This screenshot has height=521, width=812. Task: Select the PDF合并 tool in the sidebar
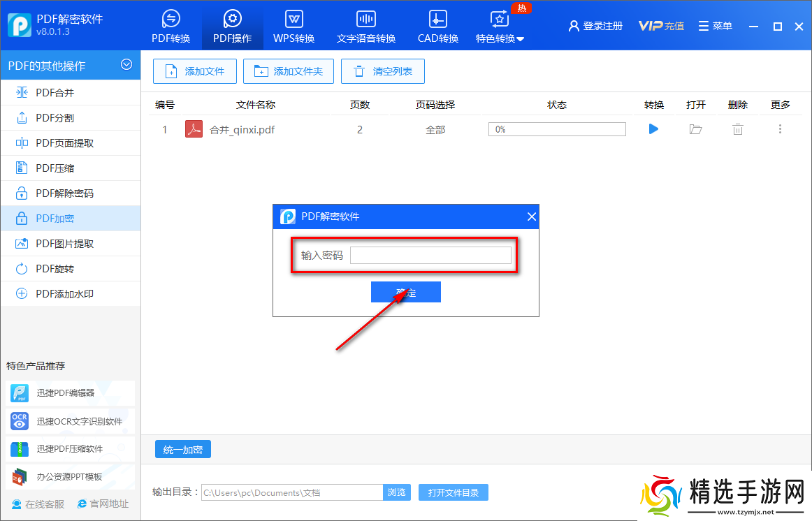click(49, 92)
